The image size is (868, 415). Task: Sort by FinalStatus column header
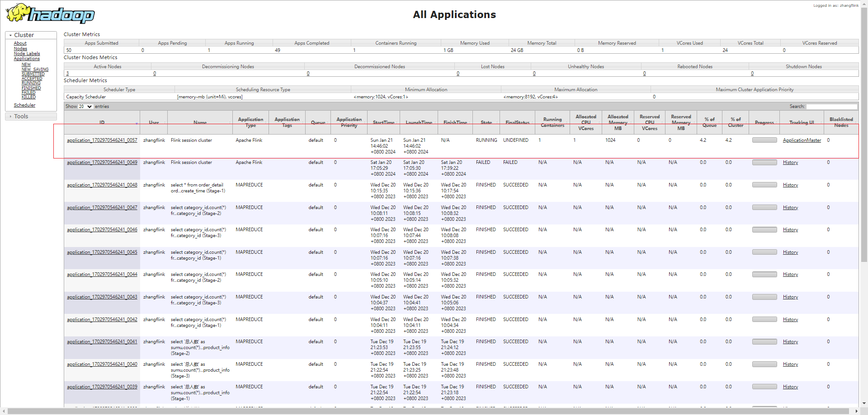(x=517, y=122)
